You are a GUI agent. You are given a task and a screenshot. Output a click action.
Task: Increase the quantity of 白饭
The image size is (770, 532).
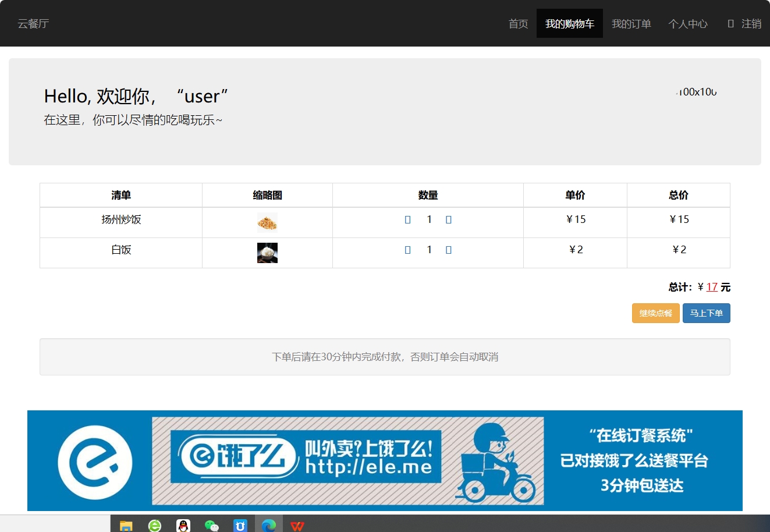(449, 250)
